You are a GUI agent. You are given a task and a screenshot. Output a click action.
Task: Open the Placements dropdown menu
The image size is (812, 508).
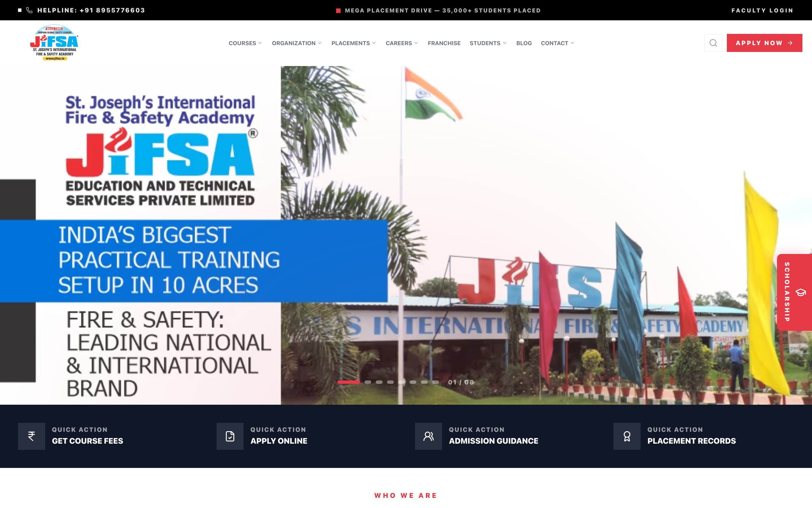[354, 43]
